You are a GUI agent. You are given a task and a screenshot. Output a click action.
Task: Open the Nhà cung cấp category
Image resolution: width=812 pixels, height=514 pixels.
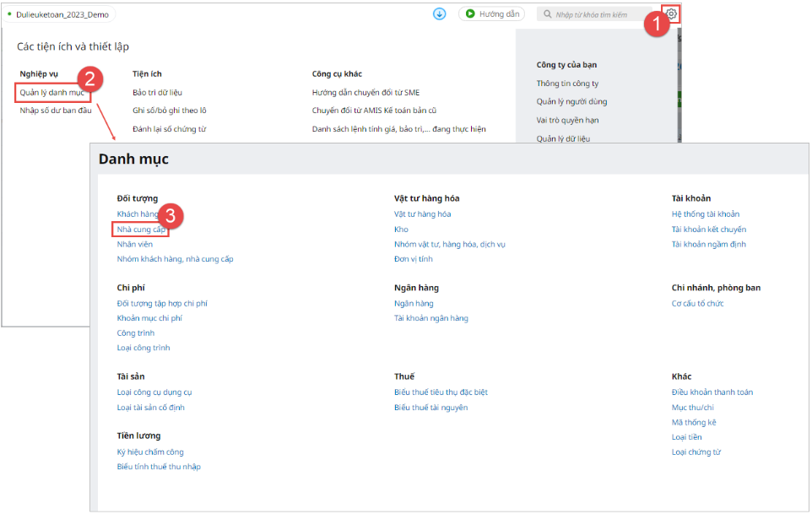click(141, 230)
